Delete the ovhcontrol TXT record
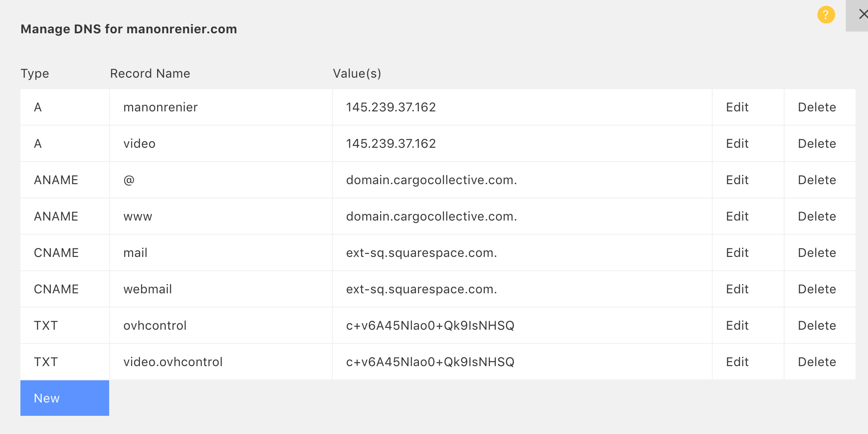This screenshot has height=434, width=868. point(817,326)
